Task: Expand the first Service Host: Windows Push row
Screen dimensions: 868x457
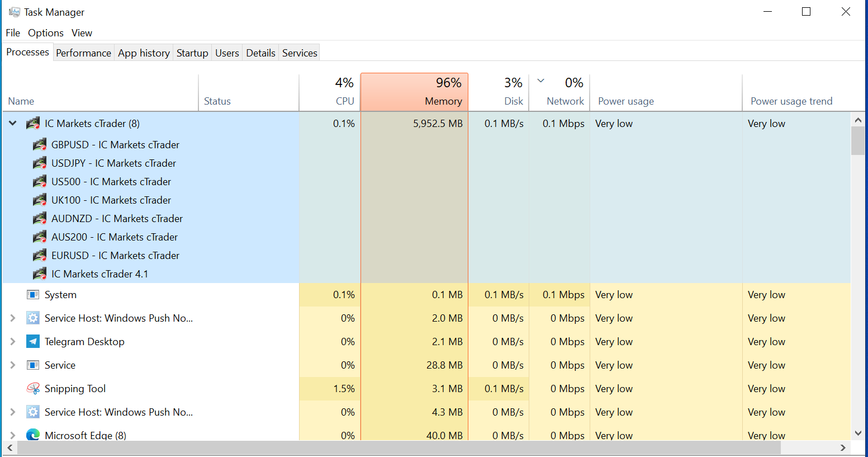Action: click(x=13, y=318)
